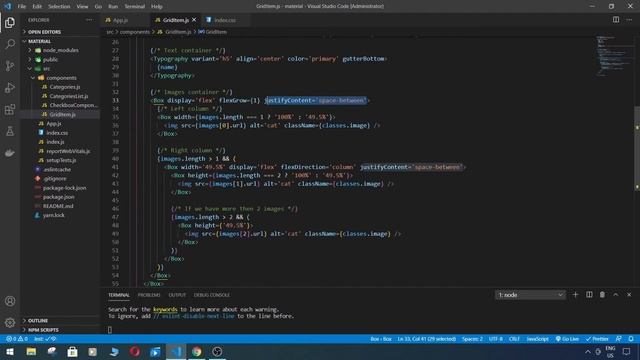Open Google Chrome from taskbar
The height and width of the screenshot is (360, 640).
(197, 351)
